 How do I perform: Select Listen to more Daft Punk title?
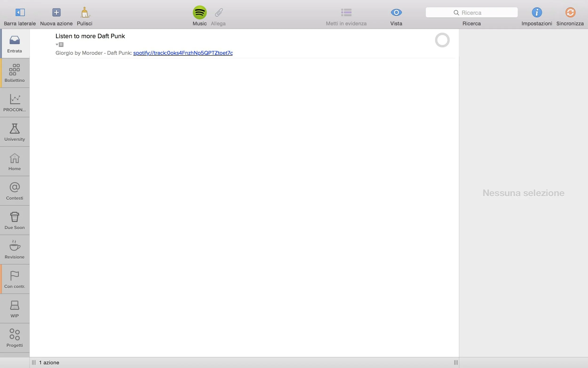coord(90,36)
